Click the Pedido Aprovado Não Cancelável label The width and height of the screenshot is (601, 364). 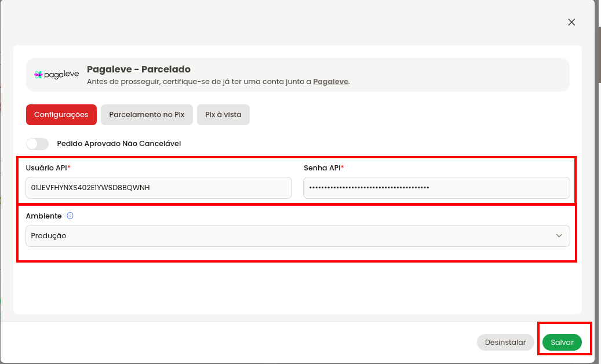pyautogui.click(x=119, y=144)
